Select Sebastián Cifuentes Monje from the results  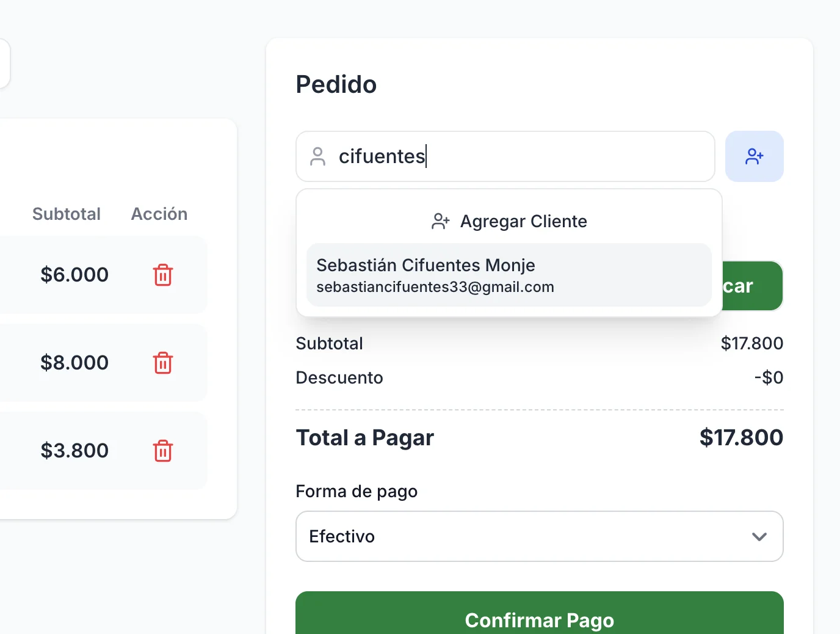pyautogui.click(x=508, y=275)
